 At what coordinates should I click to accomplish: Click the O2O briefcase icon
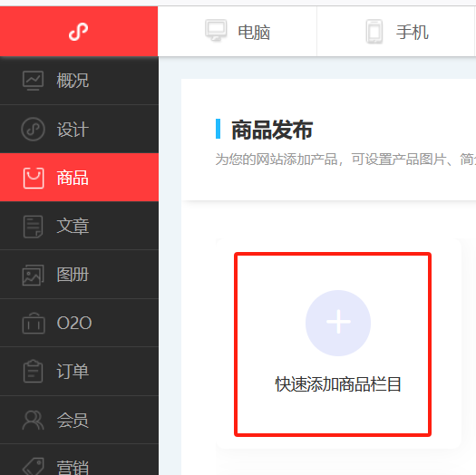click(x=34, y=324)
